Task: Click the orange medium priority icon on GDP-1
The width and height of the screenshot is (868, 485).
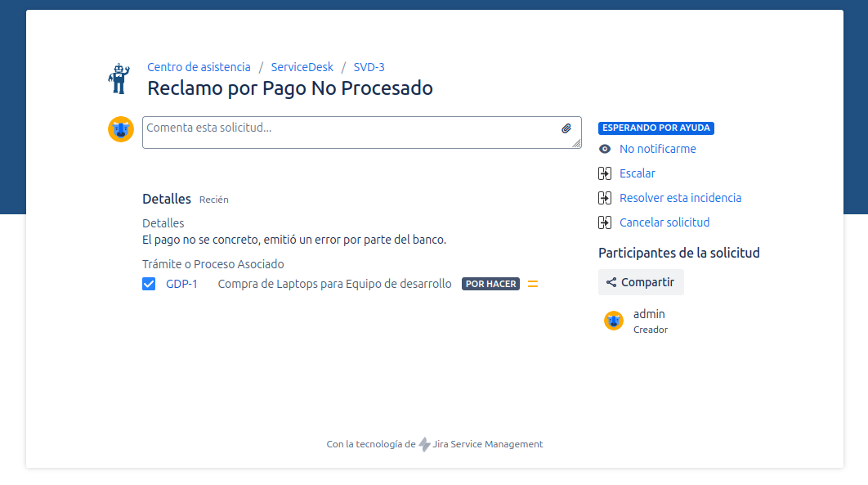Action: (533, 284)
